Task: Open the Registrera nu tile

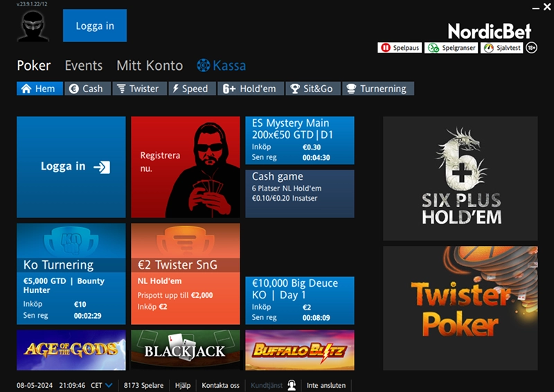Action: coord(186,167)
